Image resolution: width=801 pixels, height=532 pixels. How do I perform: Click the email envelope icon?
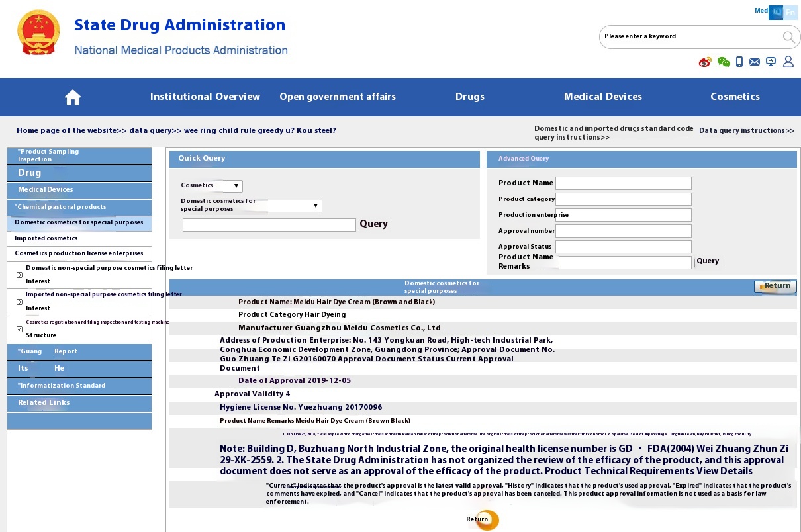(x=755, y=62)
